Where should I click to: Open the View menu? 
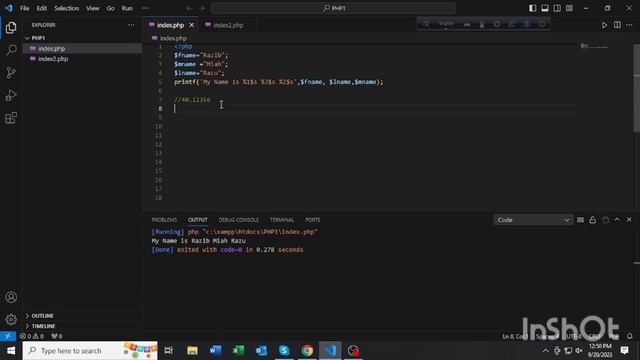(x=93, y=8)
